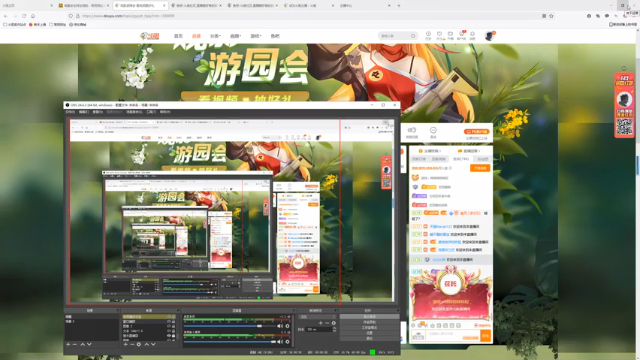Click the Douyu logo
The image size is (640, 360).
point(149,36)
